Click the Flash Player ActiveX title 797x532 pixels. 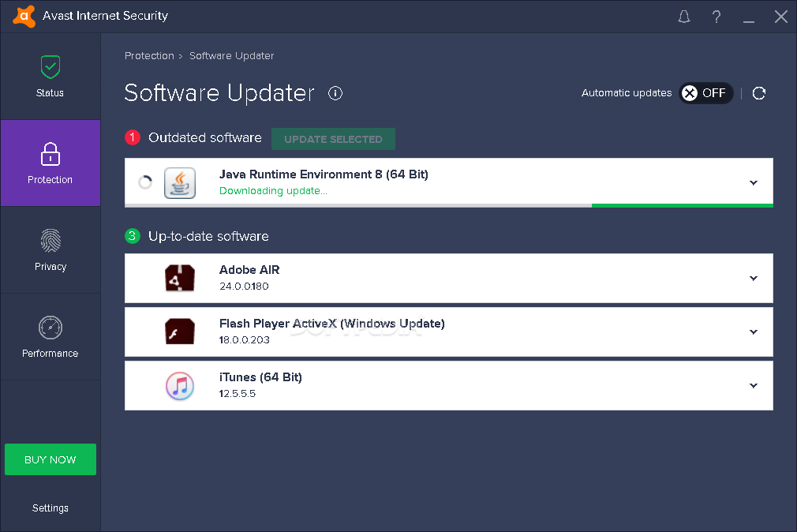[332, 324]
